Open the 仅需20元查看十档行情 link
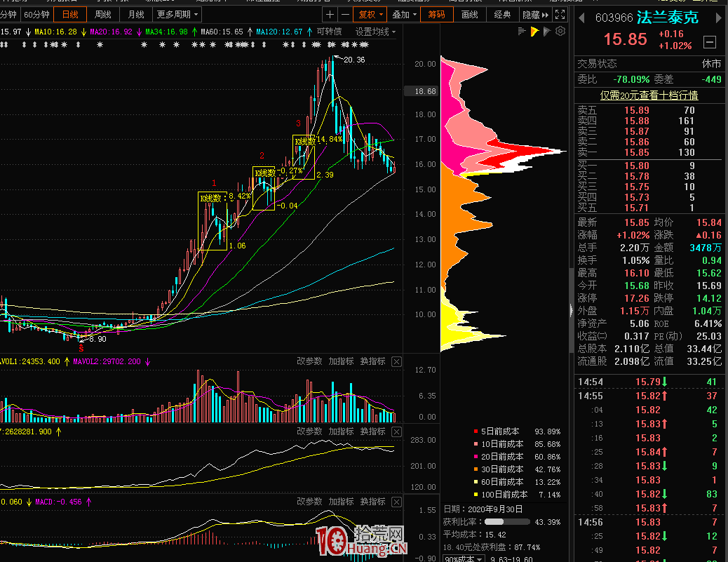The image size is (728, 562). pyautogui.click(x=649, y=95)
